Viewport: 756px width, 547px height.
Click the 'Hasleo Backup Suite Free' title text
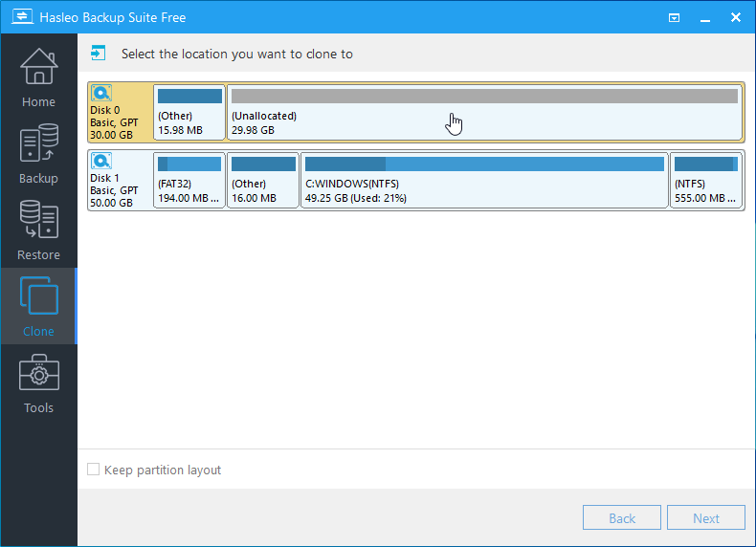pos(113,18)
